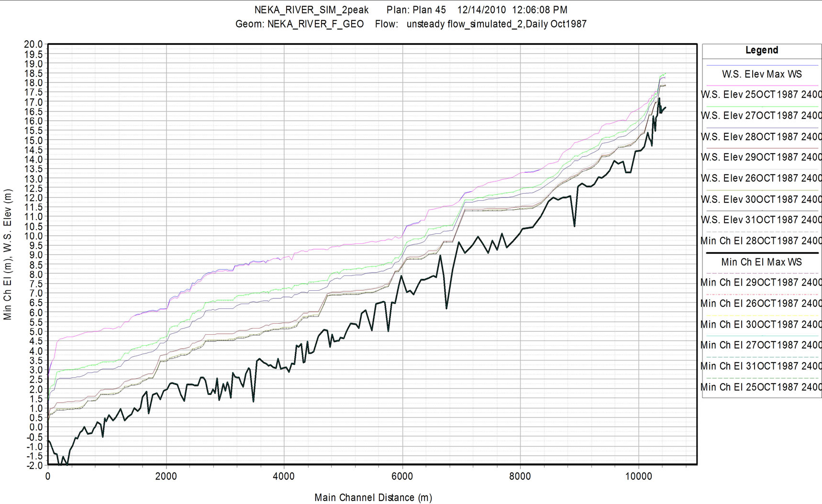Click the timestamp '12/14/2010 12:06:08 PM'

point(512,10)
